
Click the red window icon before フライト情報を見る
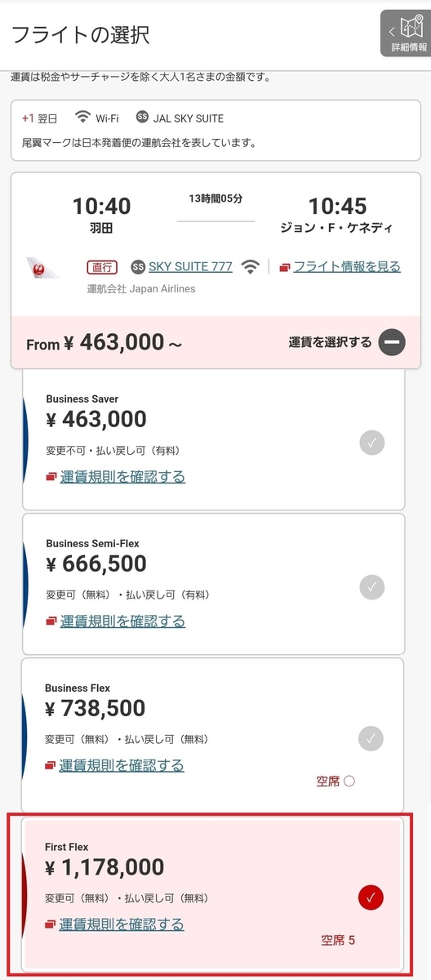click(x=284, y=267)
